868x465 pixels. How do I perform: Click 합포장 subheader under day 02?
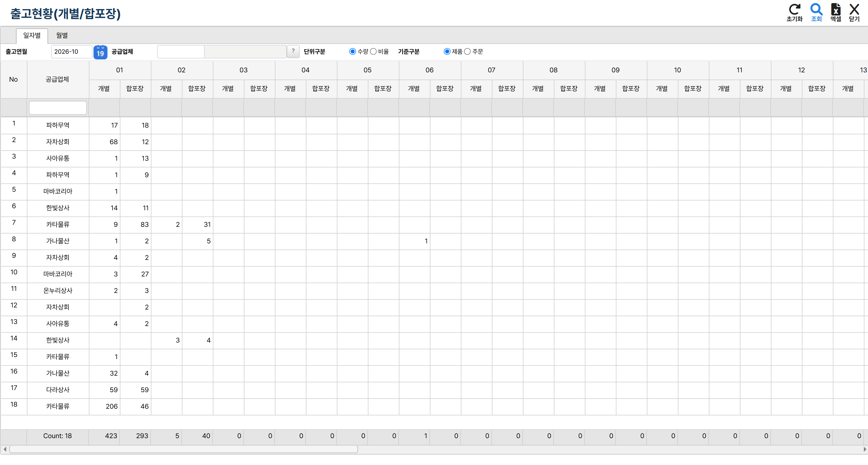(197, 89)
